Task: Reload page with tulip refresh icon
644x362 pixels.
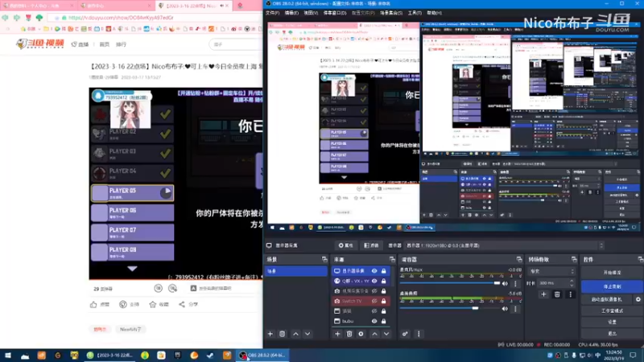Action: point(28,18)
